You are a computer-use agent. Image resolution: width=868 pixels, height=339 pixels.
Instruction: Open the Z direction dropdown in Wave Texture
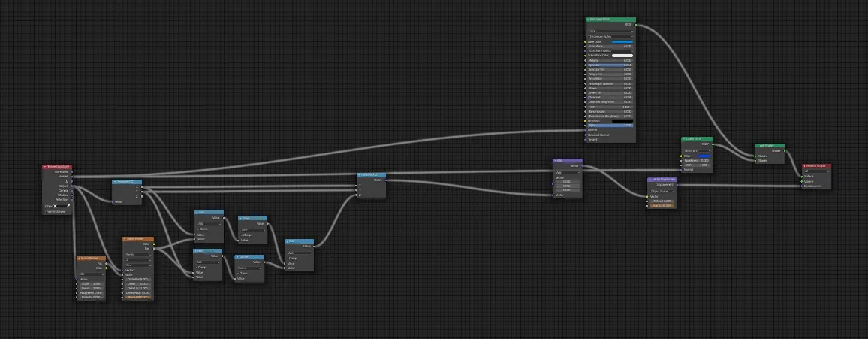point(138,260)
